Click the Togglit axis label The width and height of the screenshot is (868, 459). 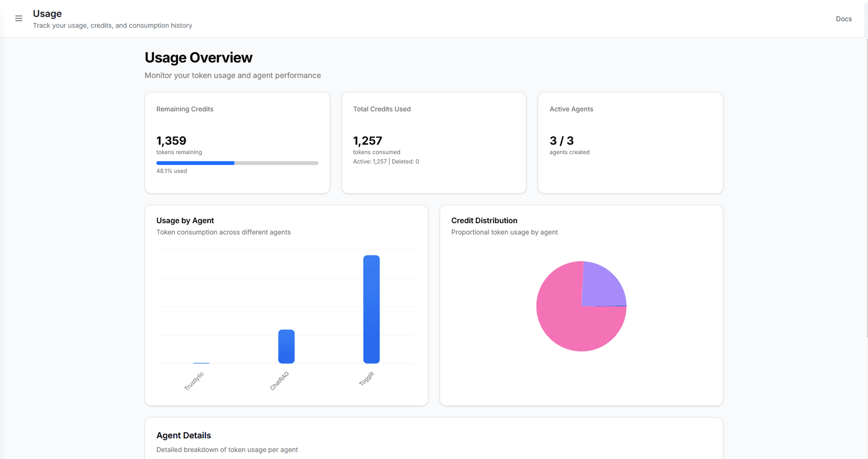(366, 378)
